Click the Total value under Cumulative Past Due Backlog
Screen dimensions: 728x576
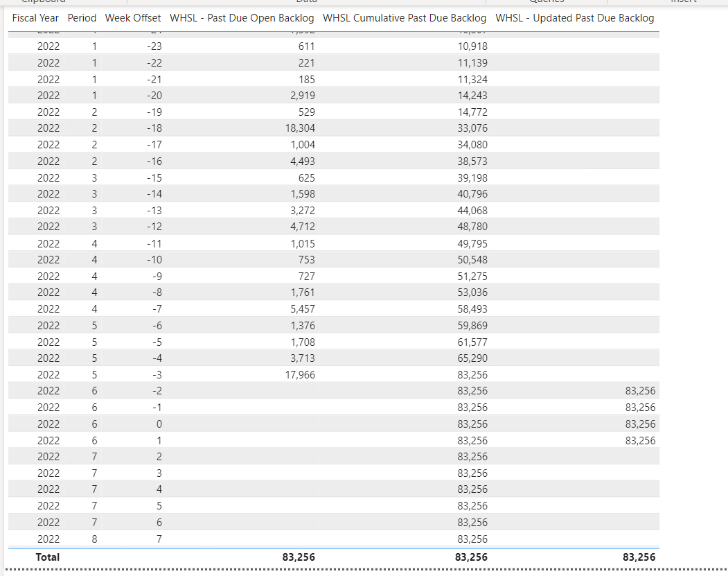tap(471, 557)
